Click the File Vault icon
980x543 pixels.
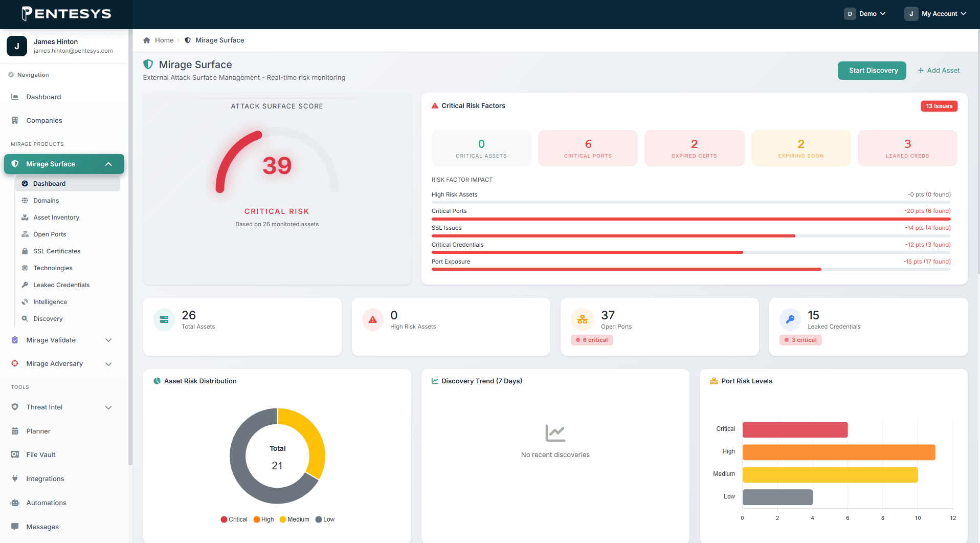pos(15,454)
